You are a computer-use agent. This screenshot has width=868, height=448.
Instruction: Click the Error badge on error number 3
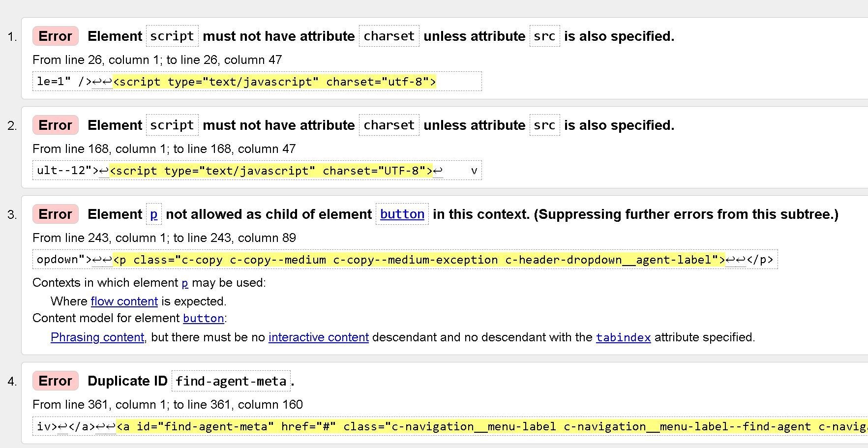click(x=55, y=214)
